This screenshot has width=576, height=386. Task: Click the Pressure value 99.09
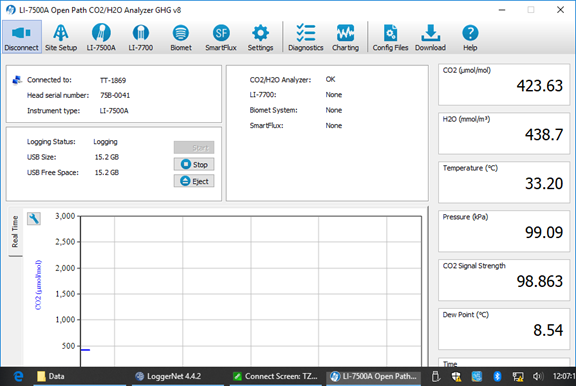point(544,232)
